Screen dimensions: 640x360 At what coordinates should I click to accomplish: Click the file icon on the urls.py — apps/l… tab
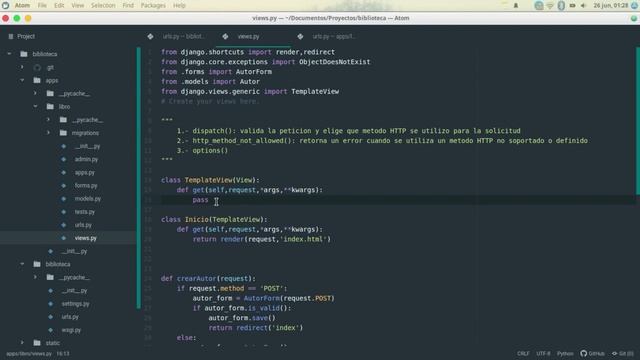(x=300, y=36)
